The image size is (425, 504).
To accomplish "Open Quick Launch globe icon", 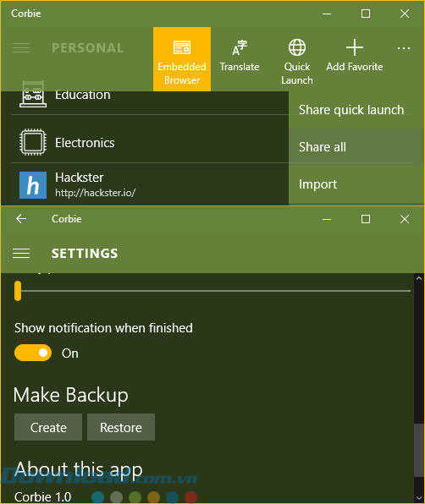I will [x=296, y=47].
